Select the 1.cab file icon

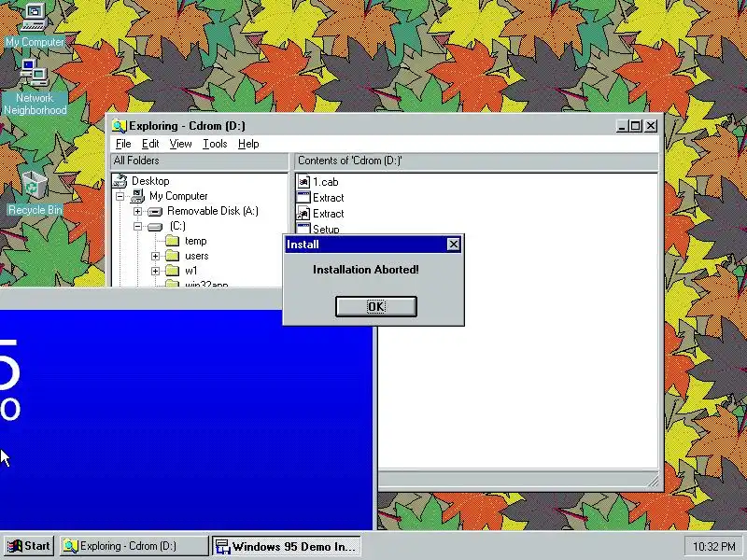point(303,181)
